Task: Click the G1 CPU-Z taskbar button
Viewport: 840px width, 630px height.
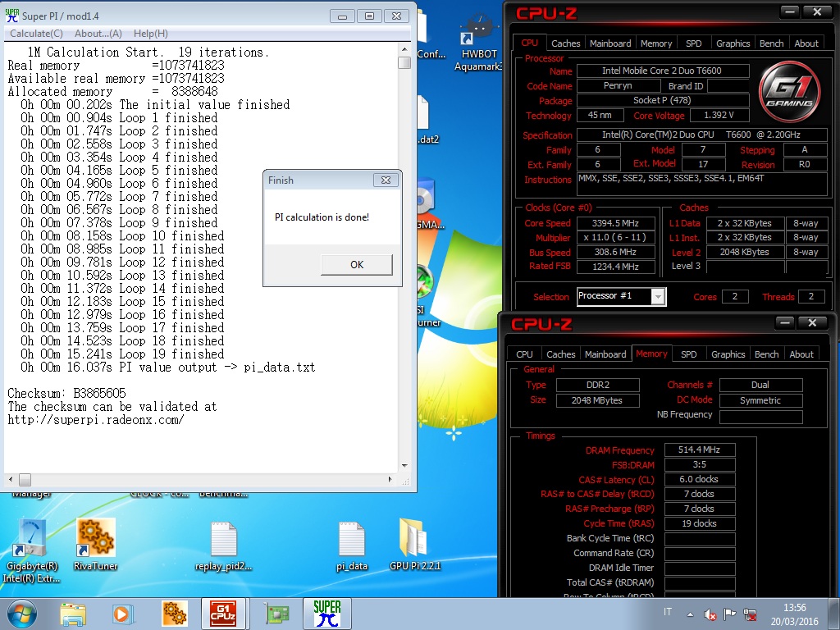Action: [223, 614]
